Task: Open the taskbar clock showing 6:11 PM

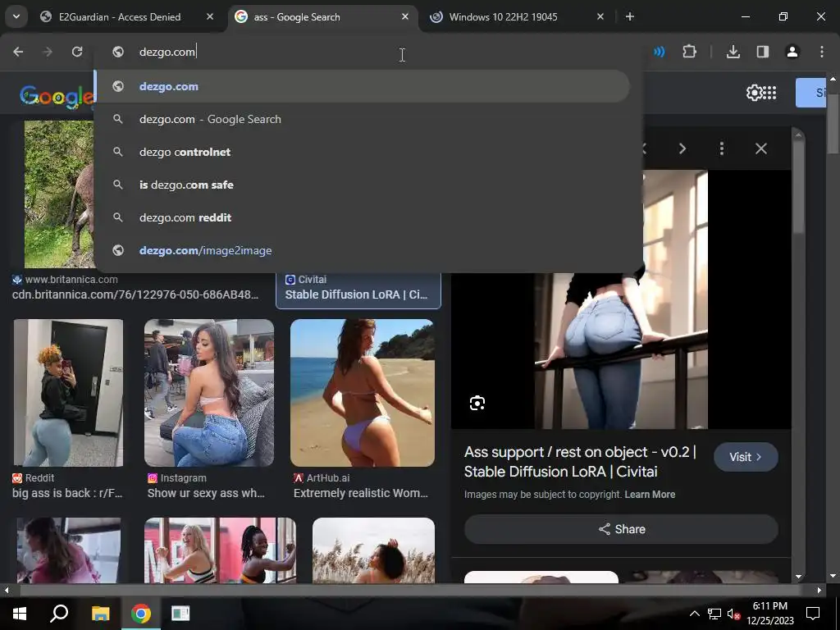Action: pyautogui.click(x=769, y=614)
